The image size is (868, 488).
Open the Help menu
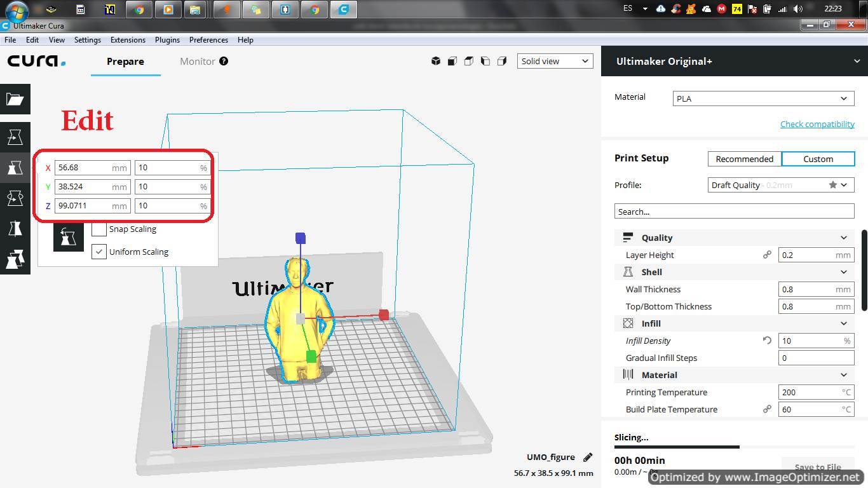(x=245, y=39)
